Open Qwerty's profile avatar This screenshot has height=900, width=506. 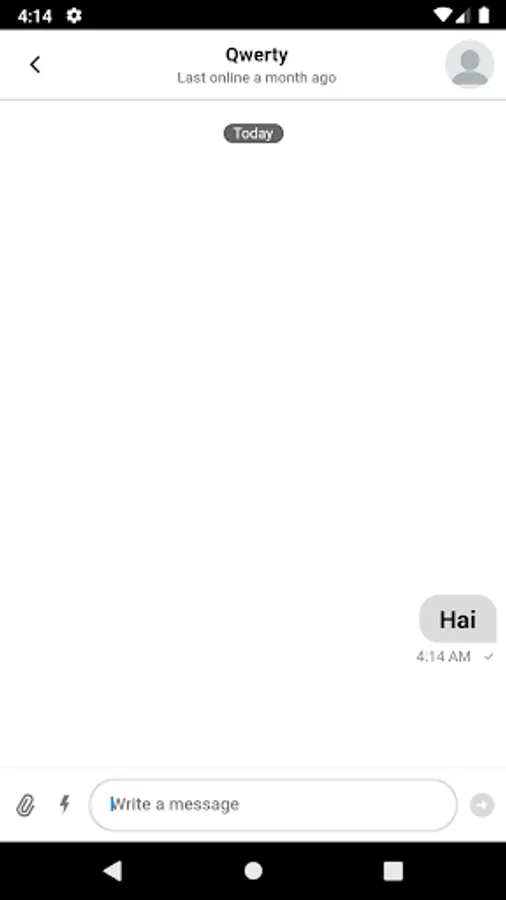click(x=469, y=64)
